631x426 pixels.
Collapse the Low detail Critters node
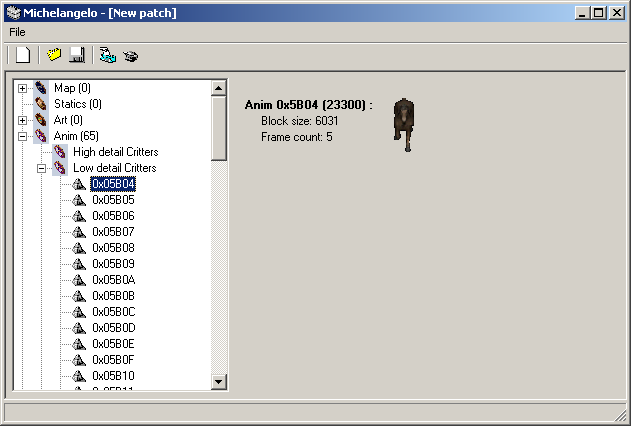pyautogui.click(x=41, y=168)
